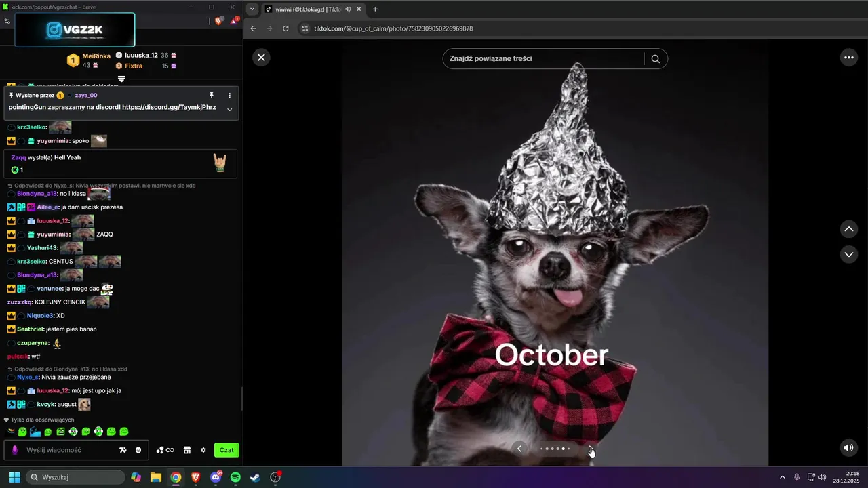Image resolution: width=868 pixels, height=488 pixels.
Task: View site information for tiktok.com
Action: [x=305, y=28]
